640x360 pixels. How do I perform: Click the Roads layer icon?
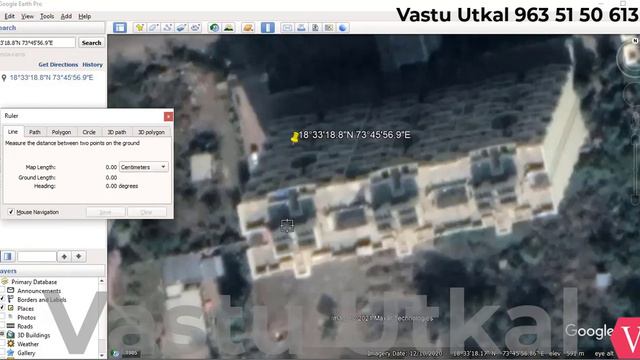[11, 326]
